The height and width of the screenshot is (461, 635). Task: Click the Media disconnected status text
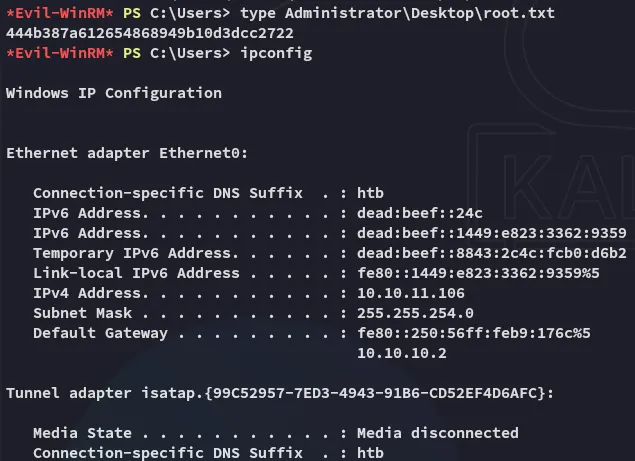pyautogui.click(x=437, y=433)
